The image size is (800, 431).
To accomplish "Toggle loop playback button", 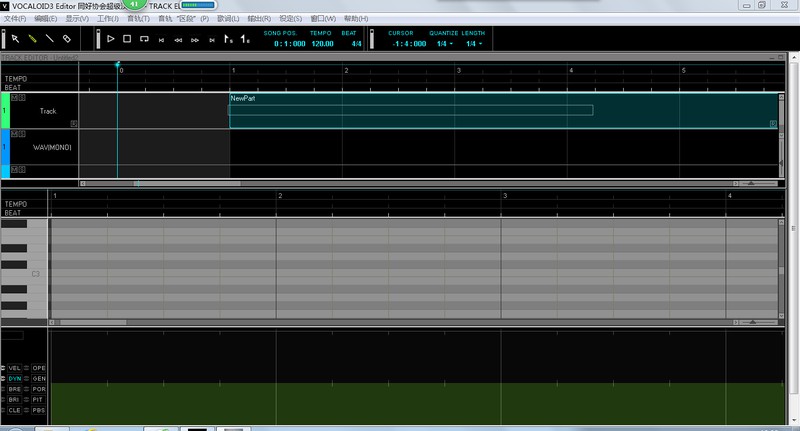I will 144,39.
